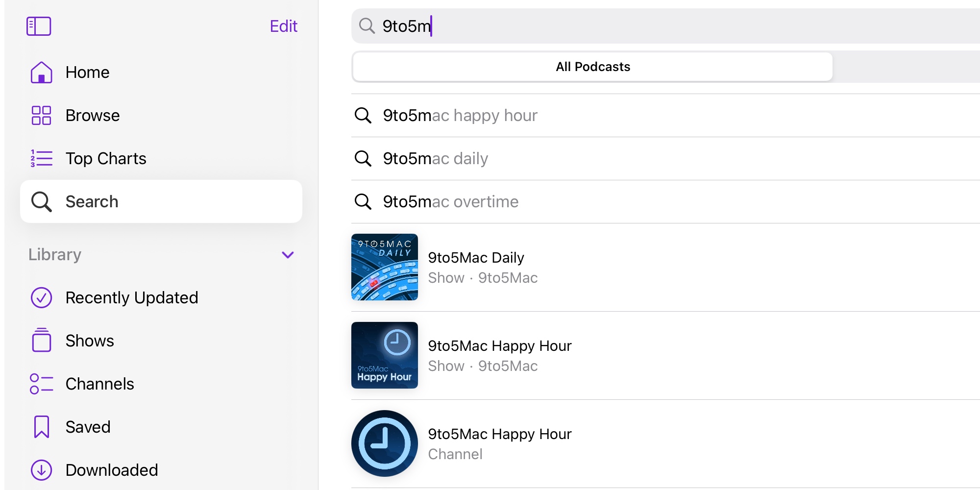
Task: Open the Saved bookmarks section
Action: (x=88, y=426)
